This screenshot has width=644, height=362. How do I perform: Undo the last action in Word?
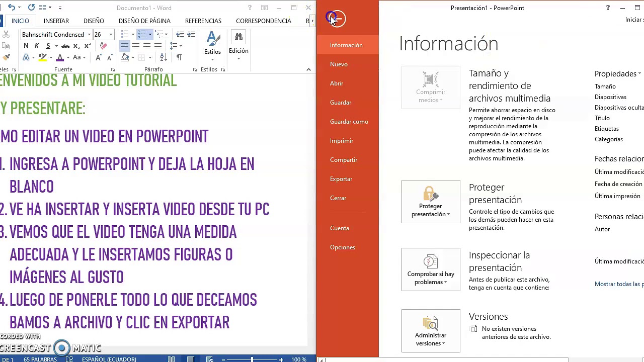click(11, 8)
